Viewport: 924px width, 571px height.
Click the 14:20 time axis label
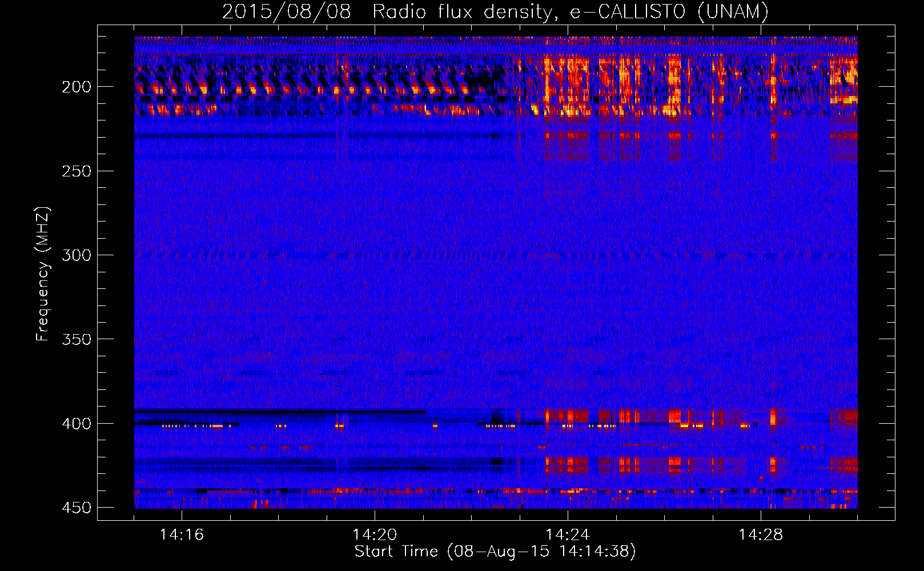pos(375,534)
